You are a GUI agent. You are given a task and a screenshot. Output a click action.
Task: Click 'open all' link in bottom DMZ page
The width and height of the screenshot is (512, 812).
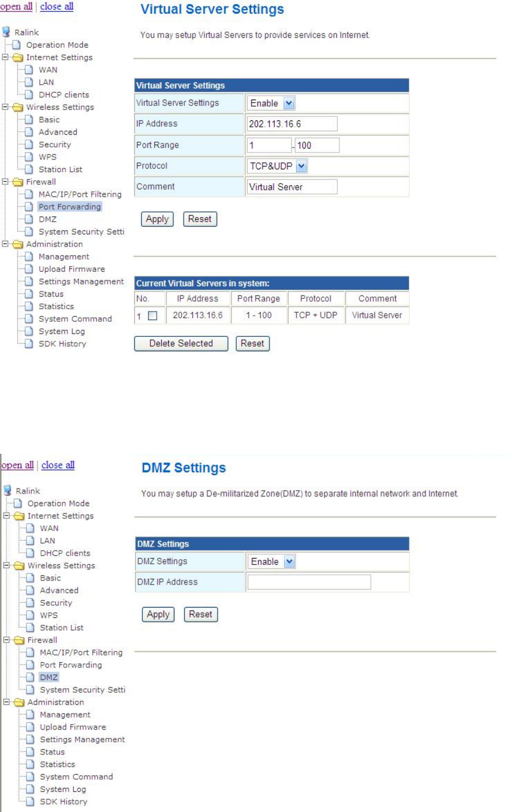pos(17,465)
